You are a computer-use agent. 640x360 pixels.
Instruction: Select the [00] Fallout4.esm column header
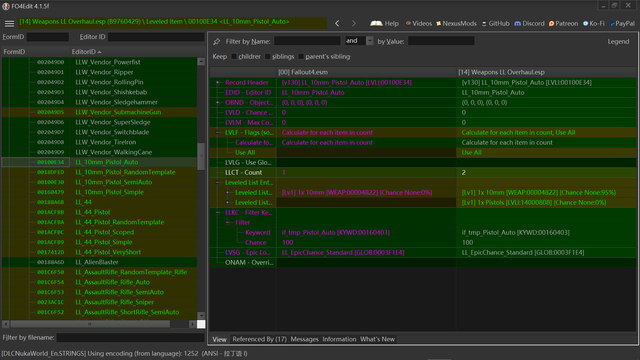[366, 72]
